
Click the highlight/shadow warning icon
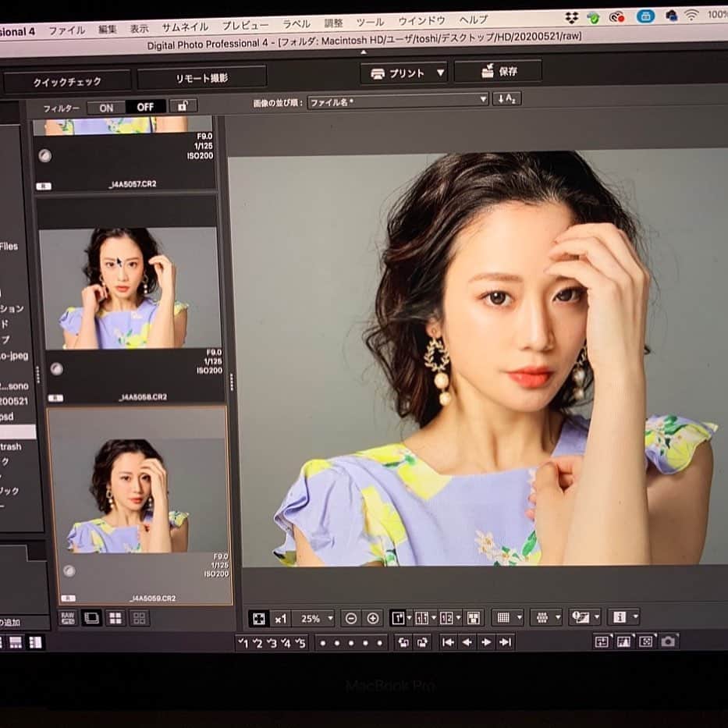coord(581,617)
